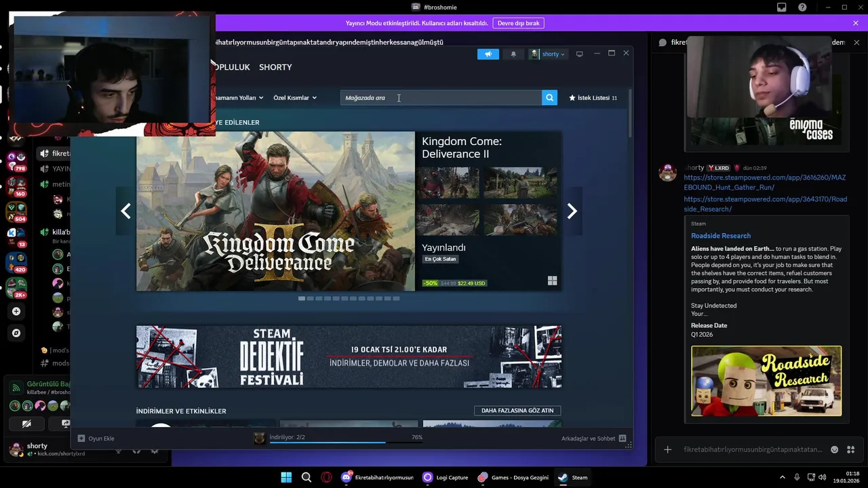The image size is (868, 488).
Task: Toggle Discord camera off button in voice panel
Action: (x=26, y=424)
